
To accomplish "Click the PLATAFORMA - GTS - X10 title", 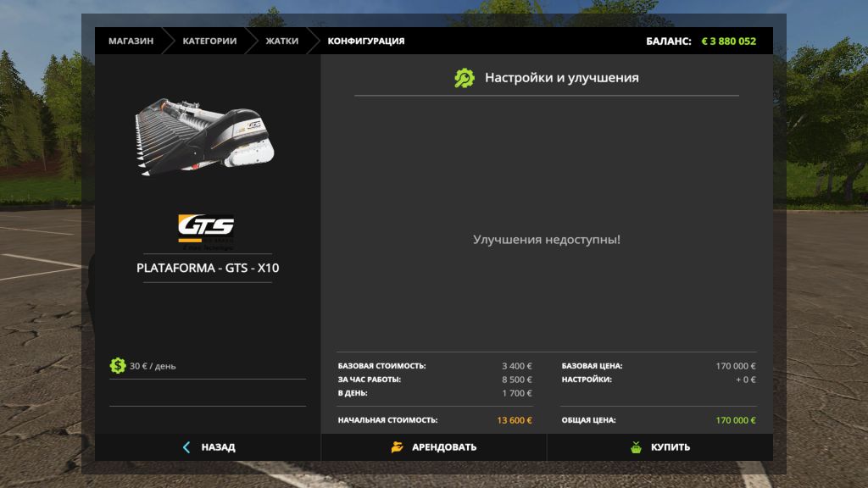I will pos(208,268).
